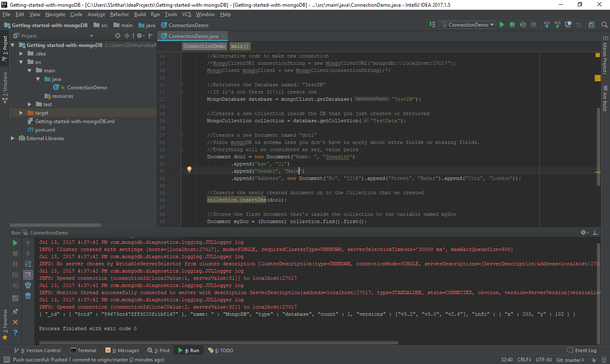610x364 pixels.
Task: Toggle the 7: Structure tool window stripe
Action: click(5, 88)
